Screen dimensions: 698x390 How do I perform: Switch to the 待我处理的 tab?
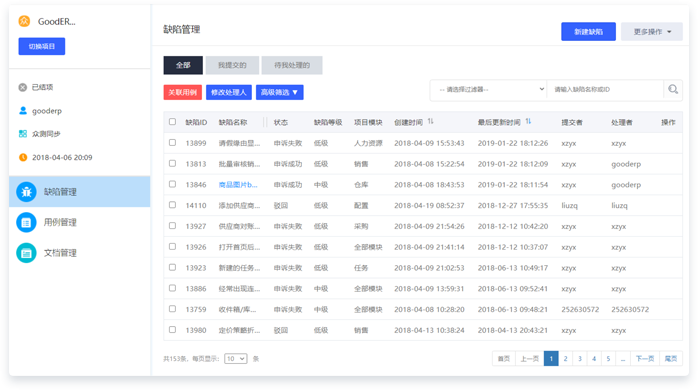(x=292, y=65)
